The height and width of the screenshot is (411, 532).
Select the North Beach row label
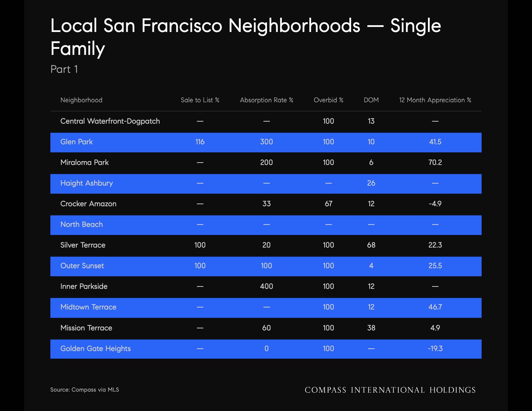82,224
